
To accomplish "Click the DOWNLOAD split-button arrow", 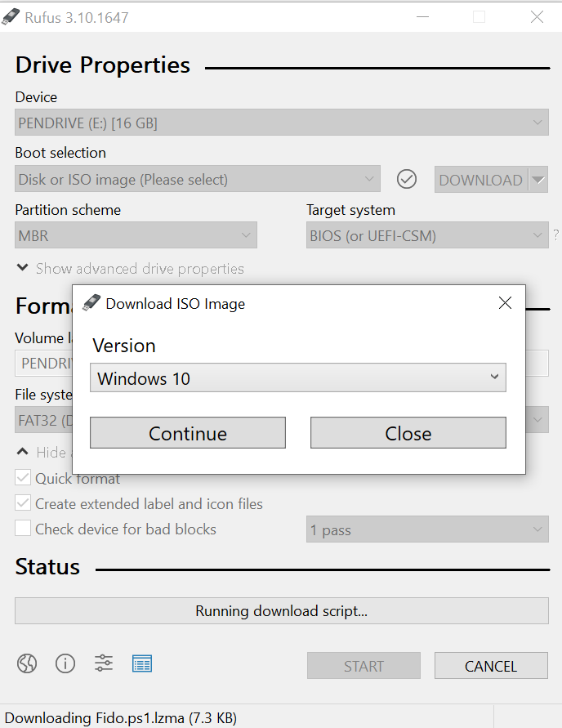I will tap(537, 180).
